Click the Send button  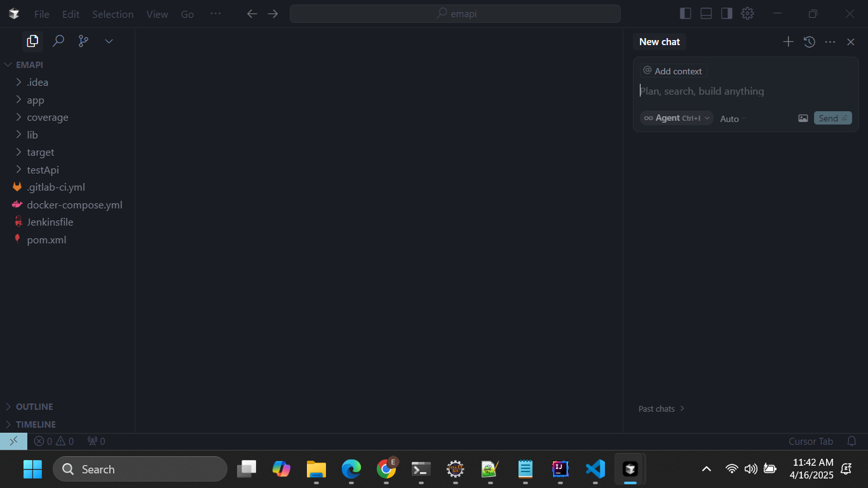[x=832, y=118]
